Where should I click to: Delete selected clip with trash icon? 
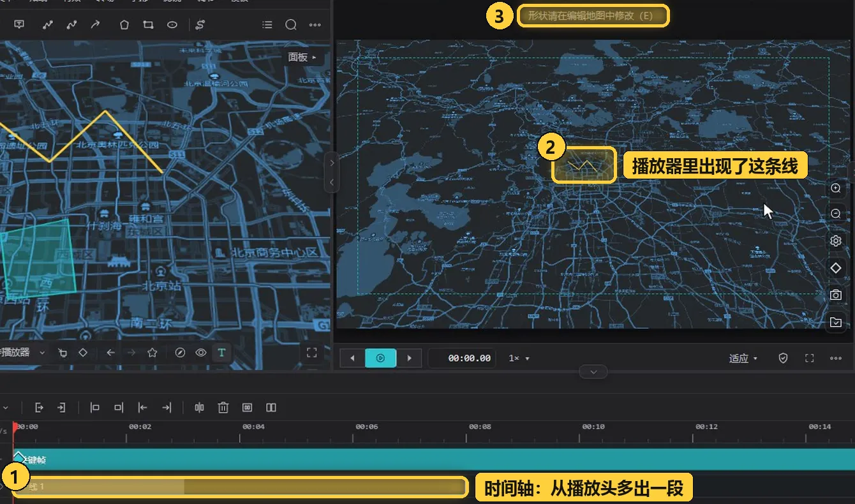coord(223,408)
